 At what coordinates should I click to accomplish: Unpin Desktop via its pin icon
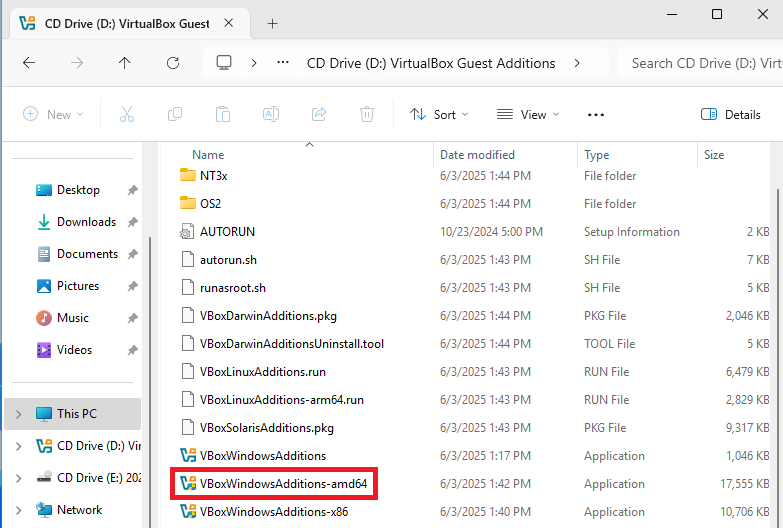point(132,190)
